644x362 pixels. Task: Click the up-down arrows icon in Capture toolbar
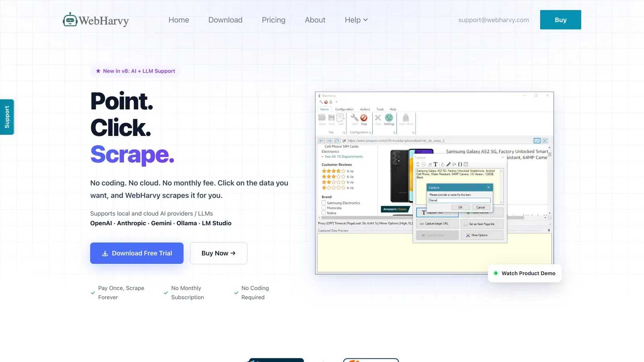pyautogui.click(x=418, y=165)
